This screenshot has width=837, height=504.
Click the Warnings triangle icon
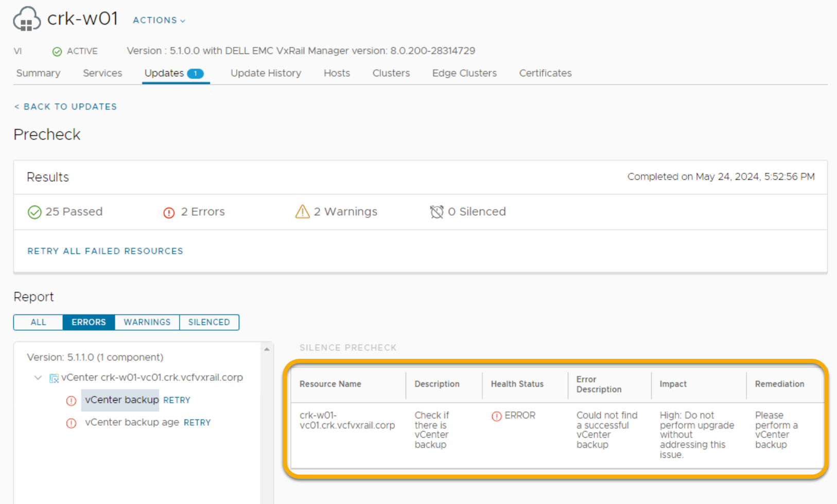[302, 212]
